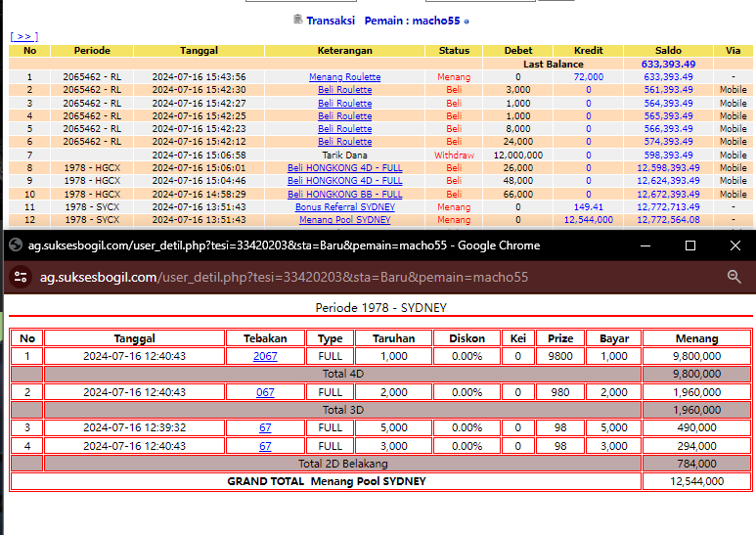
Task: Open Beli Roulette link at 15:42:30
Action: pos(344,90)
